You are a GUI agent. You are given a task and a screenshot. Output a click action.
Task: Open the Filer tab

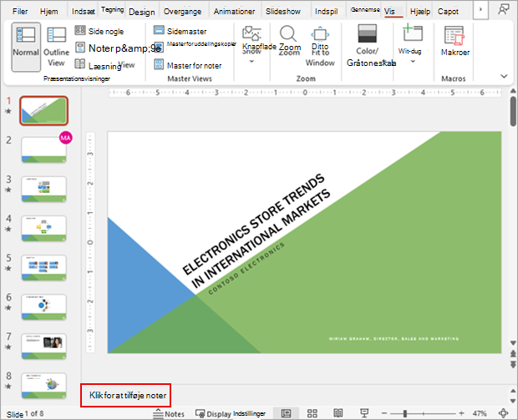[20, 12]
